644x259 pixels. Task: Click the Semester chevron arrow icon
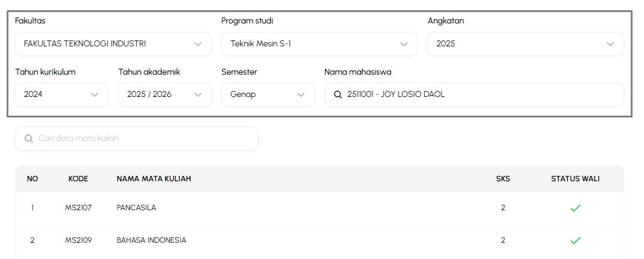(x=301, y=95)
